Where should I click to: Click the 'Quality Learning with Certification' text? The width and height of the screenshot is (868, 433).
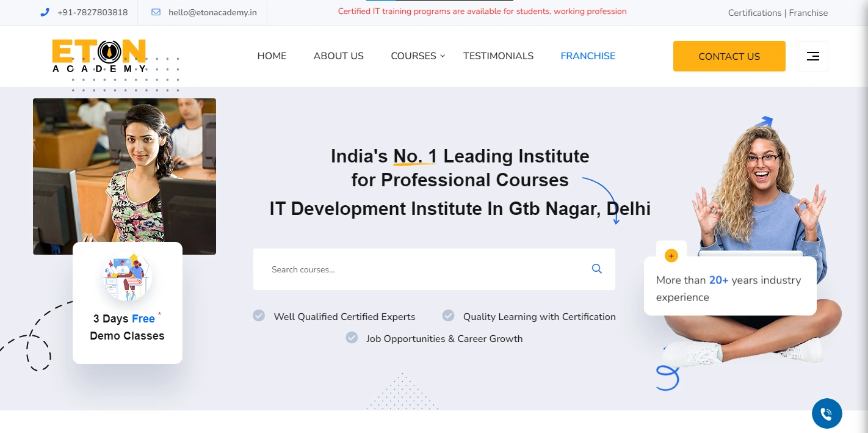(x=540, y=316)
